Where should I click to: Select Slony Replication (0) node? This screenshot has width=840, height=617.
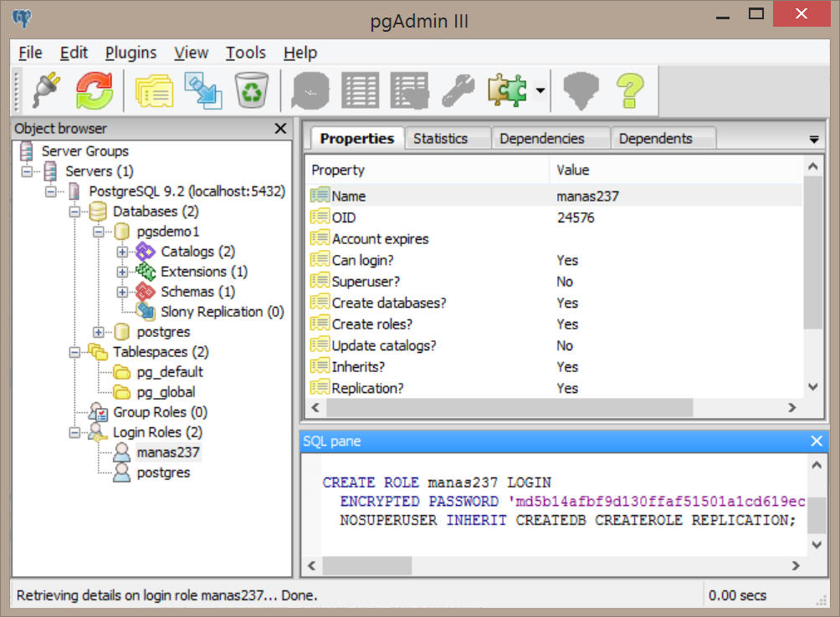223,312
